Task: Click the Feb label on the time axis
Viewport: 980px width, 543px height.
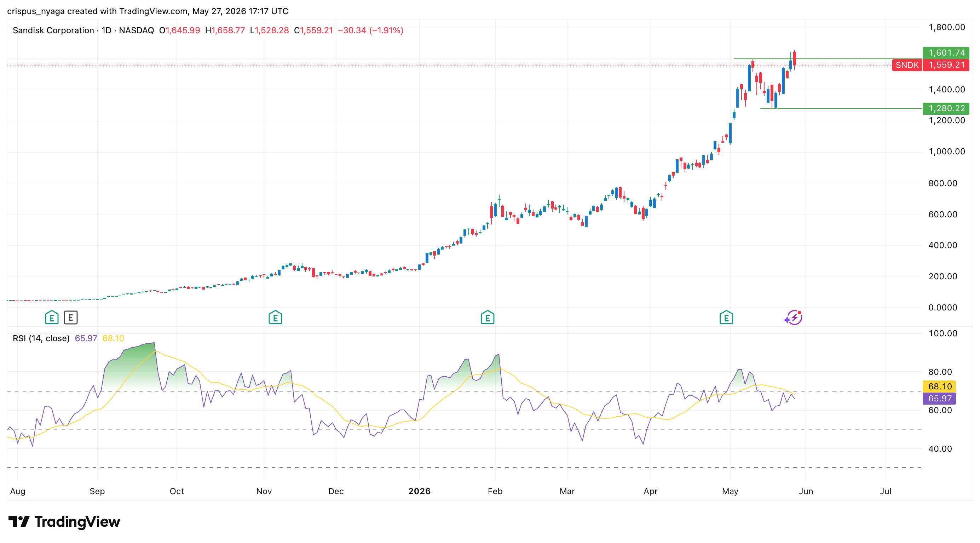Action: click(x=495, y=491)
